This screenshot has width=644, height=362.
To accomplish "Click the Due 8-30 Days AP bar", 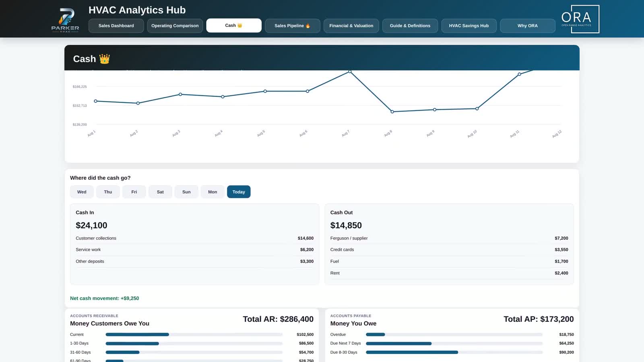I will (x=454, y=352).
